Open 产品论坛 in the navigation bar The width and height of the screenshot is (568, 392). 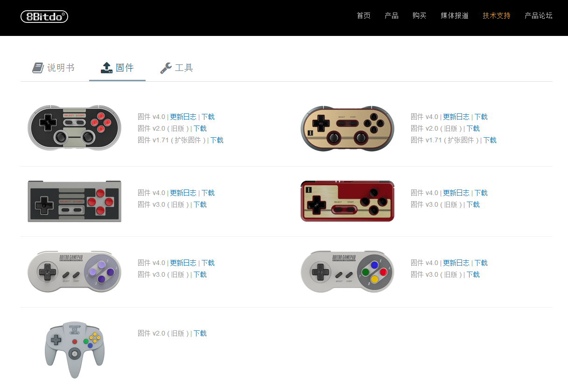pos(539,15)
